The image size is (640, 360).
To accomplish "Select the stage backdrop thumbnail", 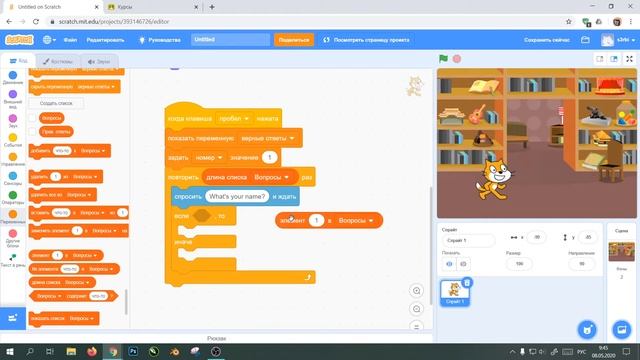I will [621, 251].
